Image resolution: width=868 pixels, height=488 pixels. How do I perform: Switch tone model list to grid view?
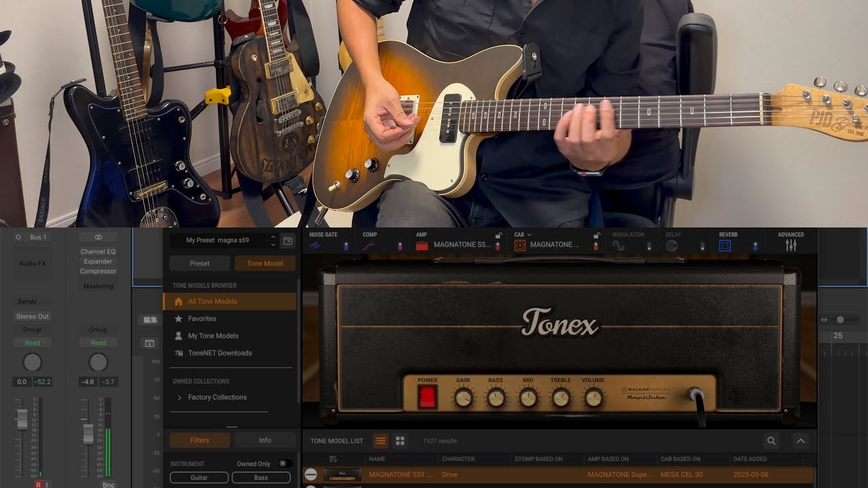pyautogui.click(x=400, y=441)
